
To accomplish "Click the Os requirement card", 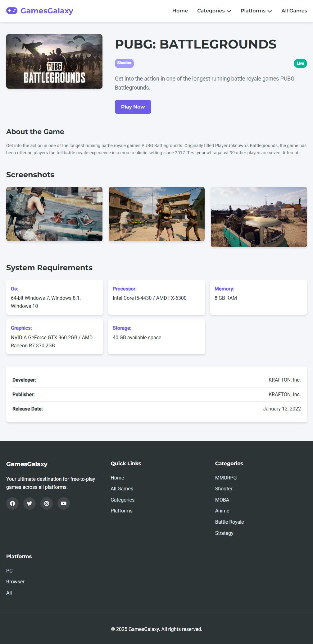I will point(55,297).
